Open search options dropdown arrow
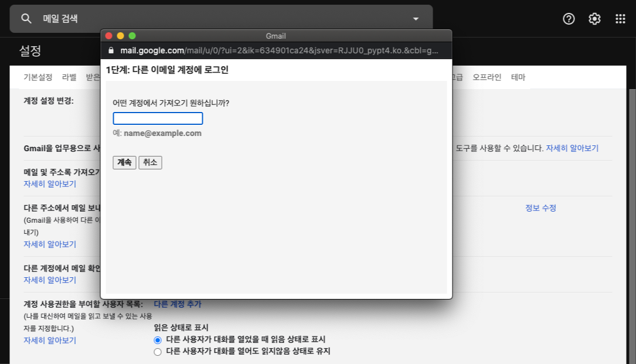 coord(416,19)
